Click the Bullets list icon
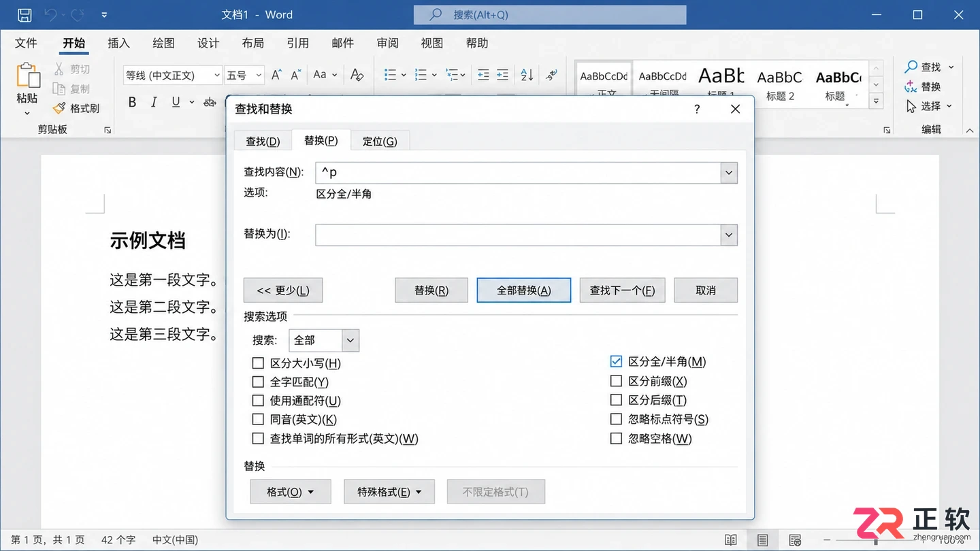Image resolution: width=980 pixels, height=551 pixels. (x=390, y=75)
